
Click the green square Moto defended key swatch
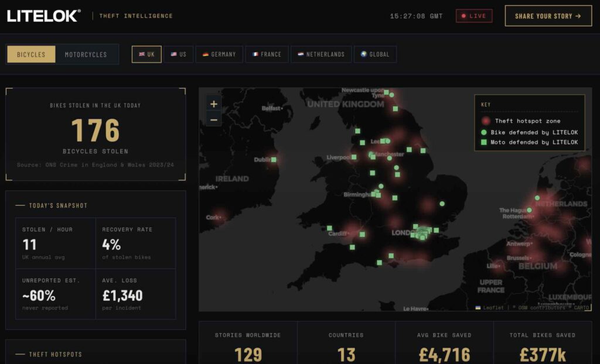click(x=483, y=142)
